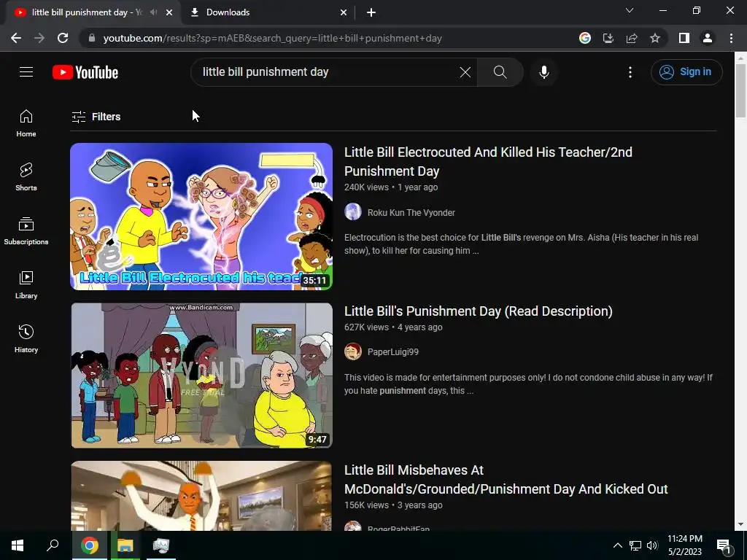Open Little Bill's Punishment Day thumbnail
The image size is (747, 560).
coord(201,376)
